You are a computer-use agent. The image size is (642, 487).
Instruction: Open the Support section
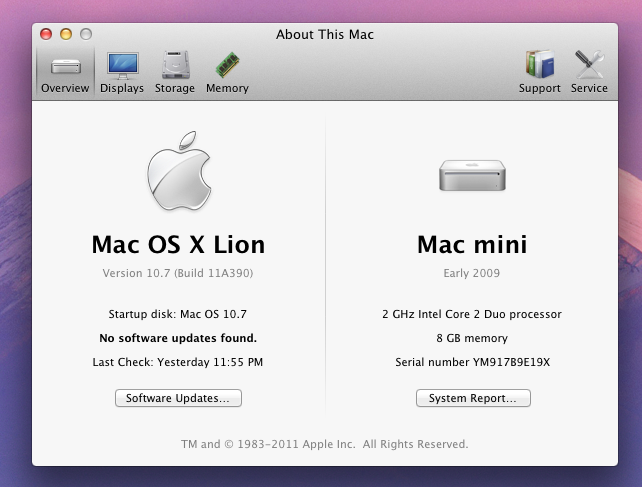540,72
